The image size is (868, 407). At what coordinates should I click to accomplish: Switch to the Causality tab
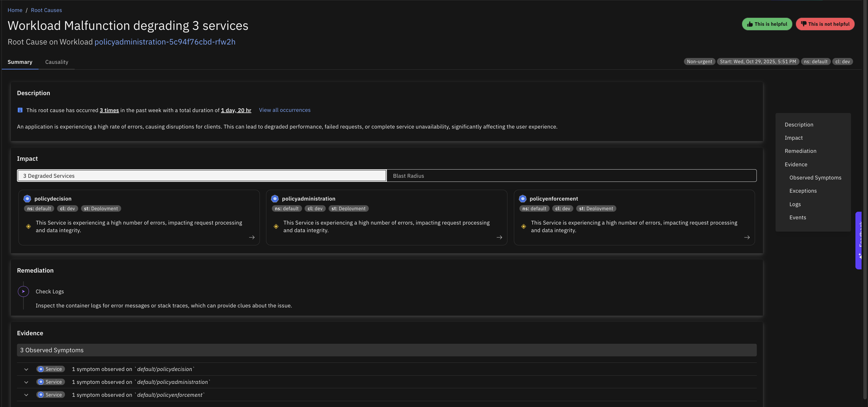coord(56,62)
